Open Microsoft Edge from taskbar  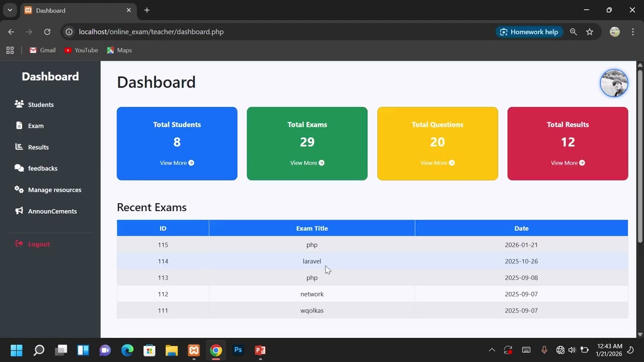[x=127, y=350]
